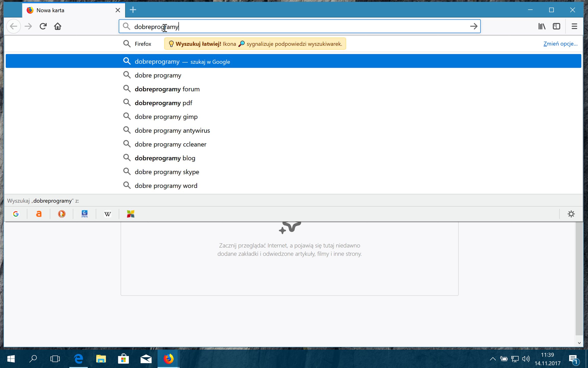Open the Firefox hamburger menu
Image resolution: width=588 pixels, height=368 pixels.
pyautogui.click(x=574, y=26)
